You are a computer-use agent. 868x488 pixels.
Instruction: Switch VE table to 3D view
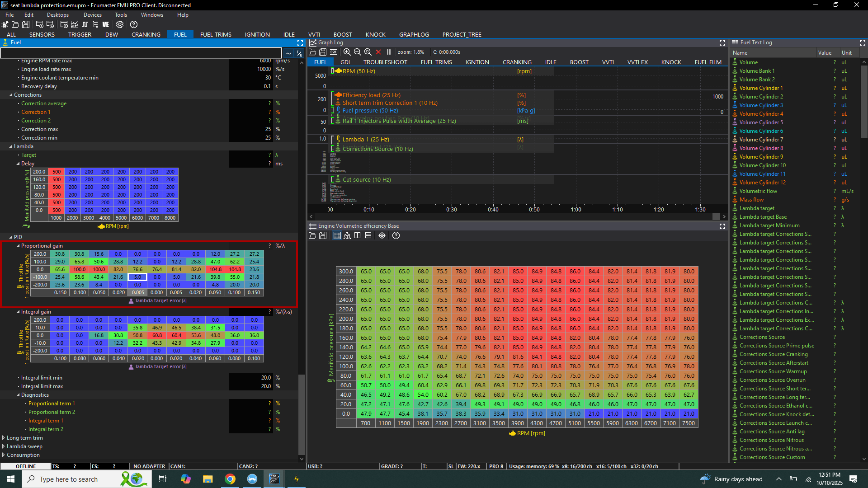pos(347,235)
